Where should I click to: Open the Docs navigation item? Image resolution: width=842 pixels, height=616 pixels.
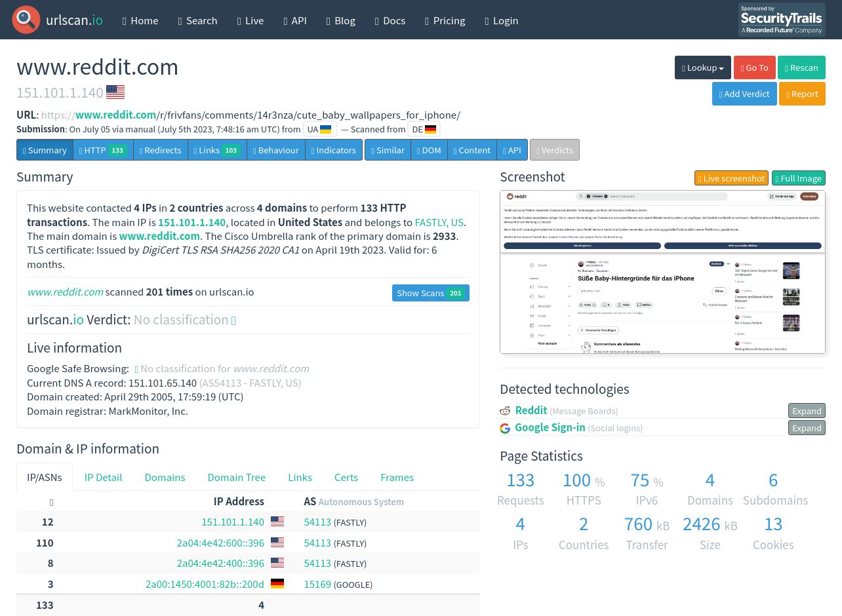[x=390, y=20]
